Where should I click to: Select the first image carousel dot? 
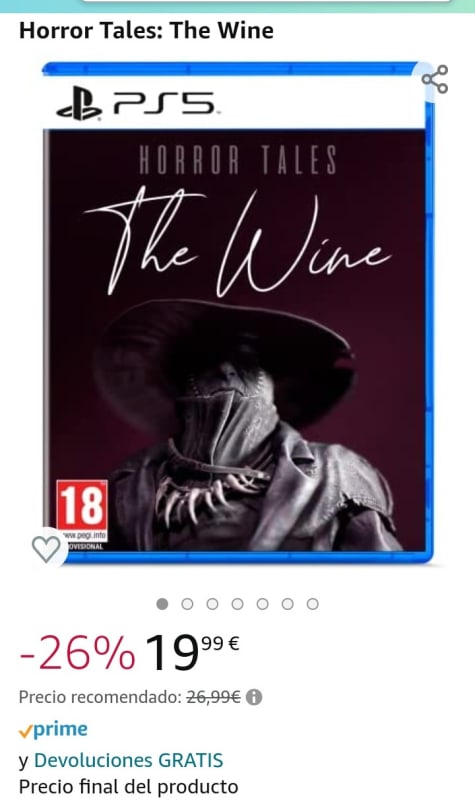click(x=162, y=604)
